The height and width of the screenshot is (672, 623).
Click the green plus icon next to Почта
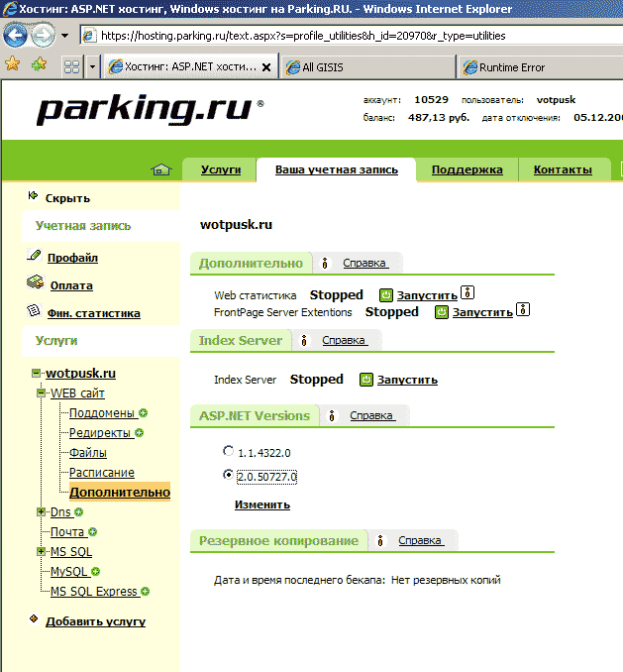(92, 532)
